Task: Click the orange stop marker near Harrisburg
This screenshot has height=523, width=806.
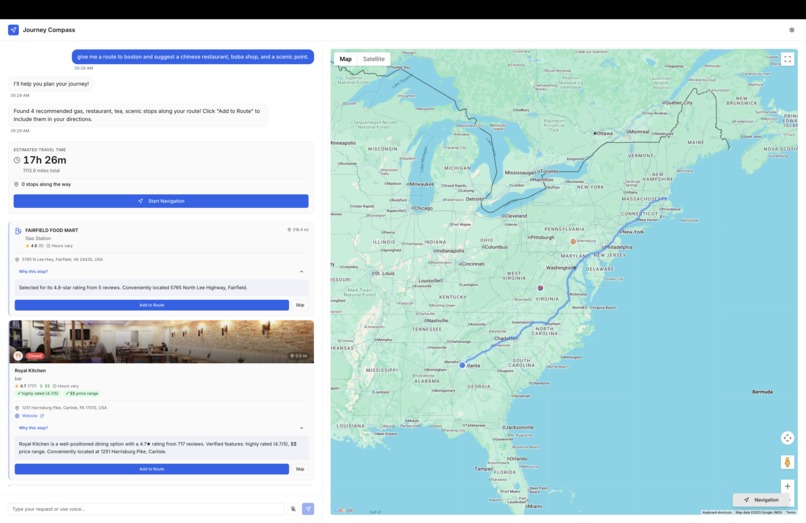Action: [573, 241]
